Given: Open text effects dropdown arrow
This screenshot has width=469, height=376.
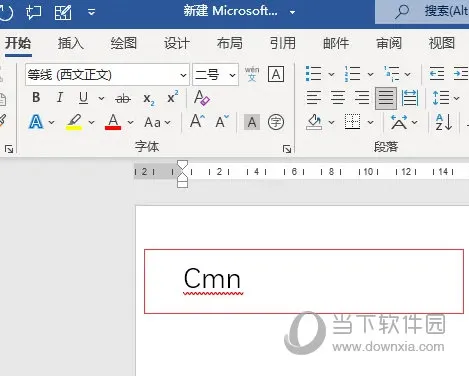Looking at the screenshot, I should 51,122.
